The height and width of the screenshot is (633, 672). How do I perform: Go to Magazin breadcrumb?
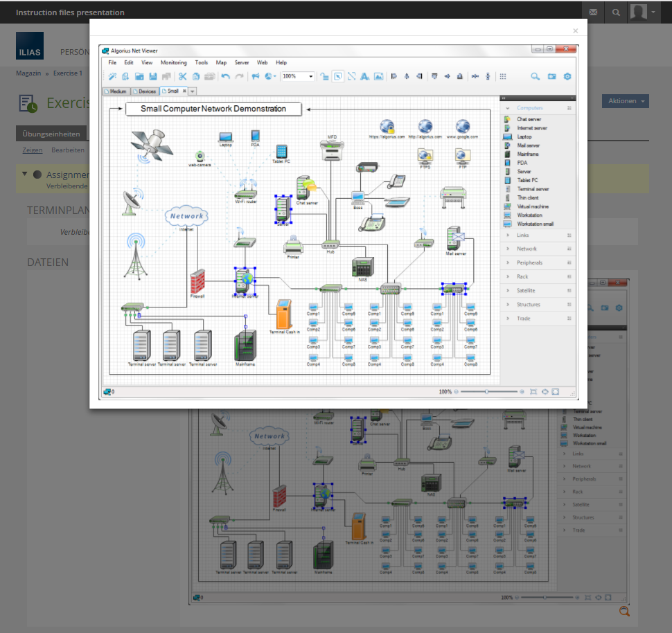click(x=28, y=73)
